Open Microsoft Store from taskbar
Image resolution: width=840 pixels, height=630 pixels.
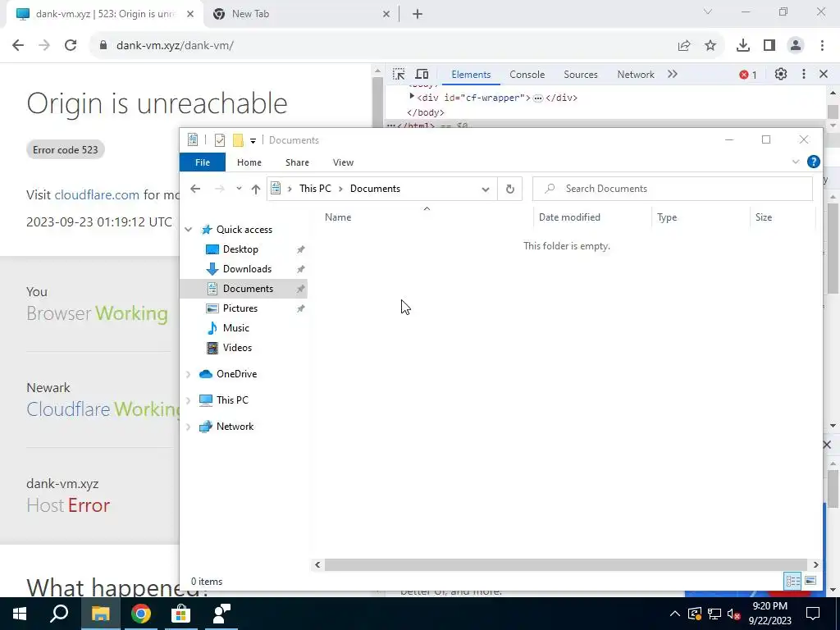point(181,614)
